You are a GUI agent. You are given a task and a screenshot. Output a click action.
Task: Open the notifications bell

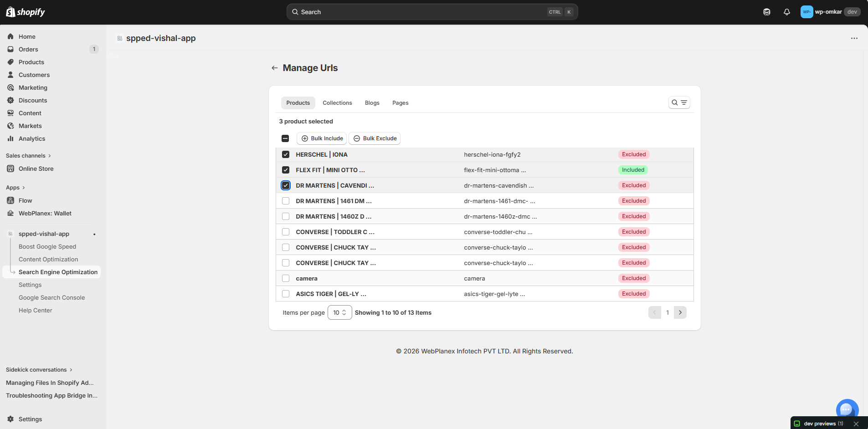(786, 12)
